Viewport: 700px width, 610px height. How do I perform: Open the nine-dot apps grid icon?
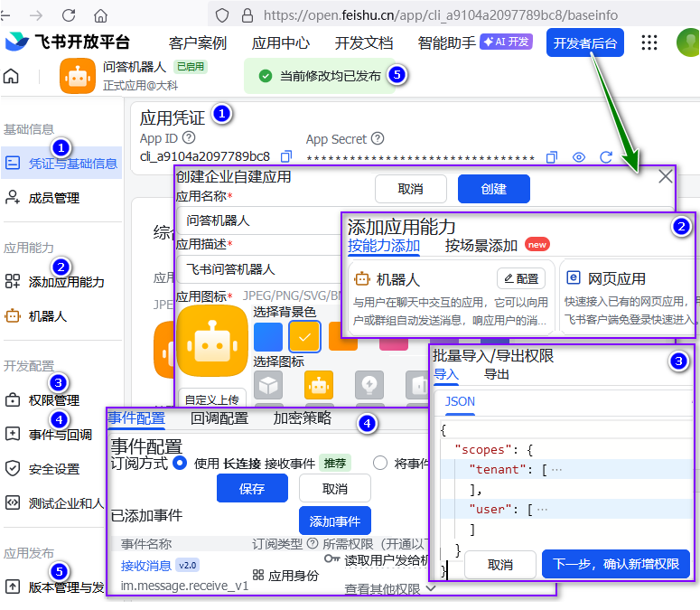(649, 42)
